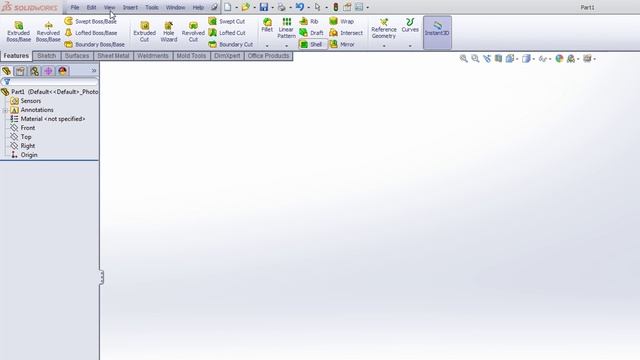
Task: Click the Mirror feature
Action: (x=342, y=44)
